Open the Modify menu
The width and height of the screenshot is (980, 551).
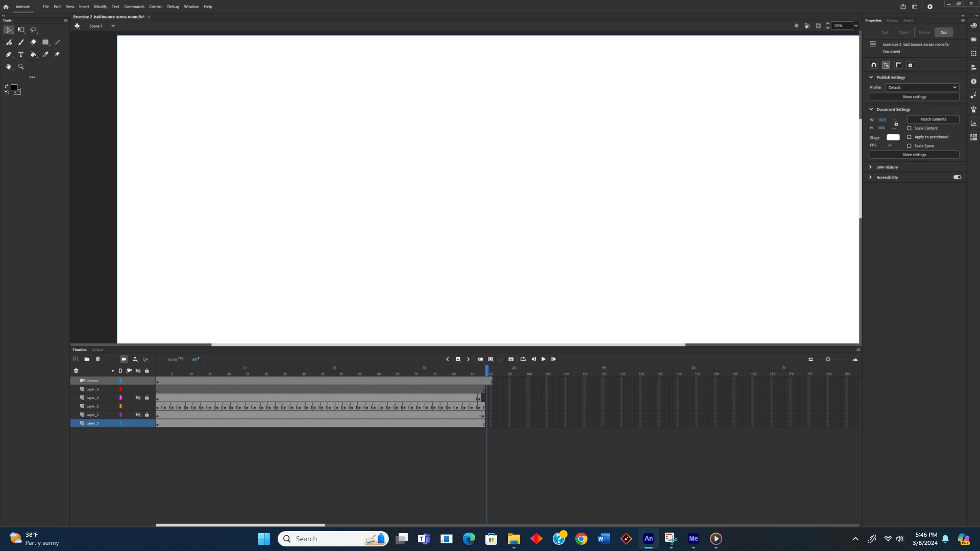point(100,7)
